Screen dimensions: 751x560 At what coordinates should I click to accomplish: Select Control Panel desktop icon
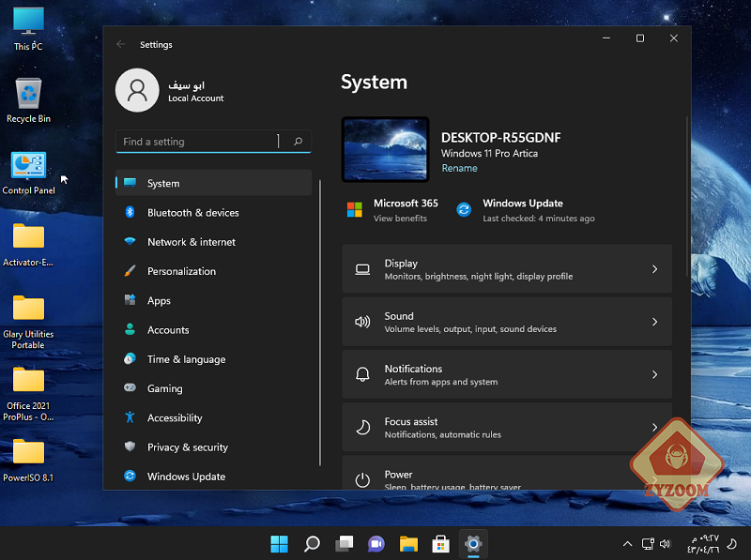[x=28, y=173]
